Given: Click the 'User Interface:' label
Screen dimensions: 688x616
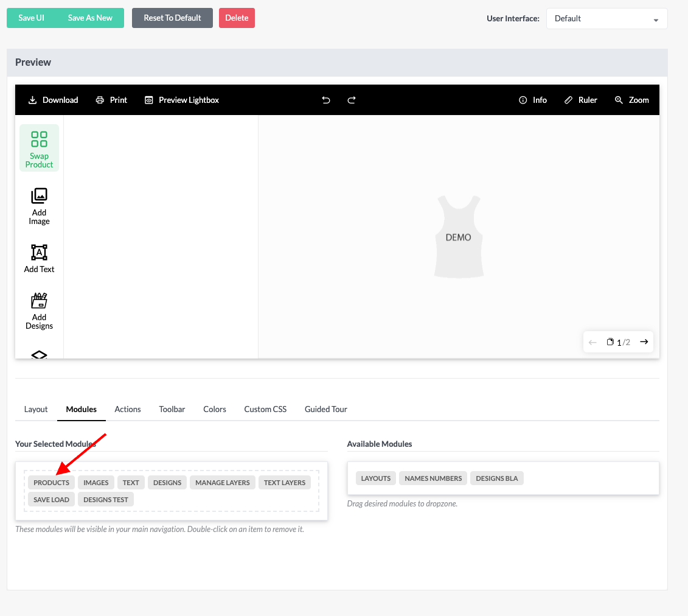Looking at the screenshot, I should 513,18.
